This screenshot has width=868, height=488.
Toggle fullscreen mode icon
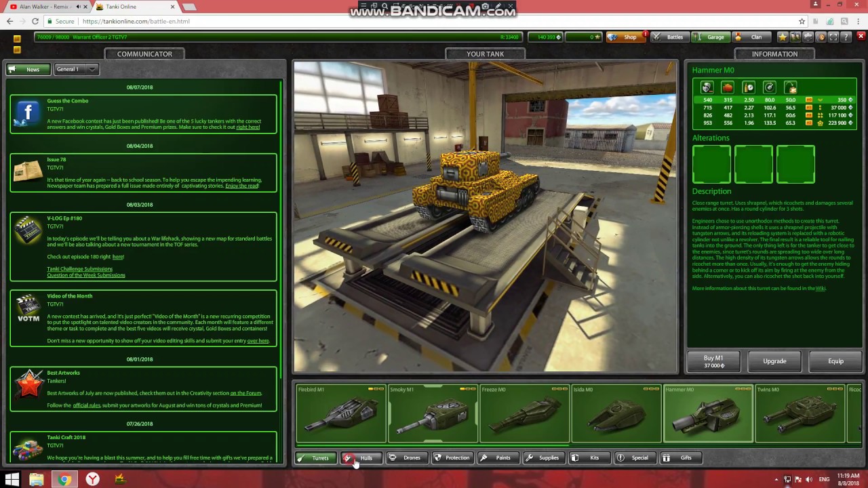point(833,37)
